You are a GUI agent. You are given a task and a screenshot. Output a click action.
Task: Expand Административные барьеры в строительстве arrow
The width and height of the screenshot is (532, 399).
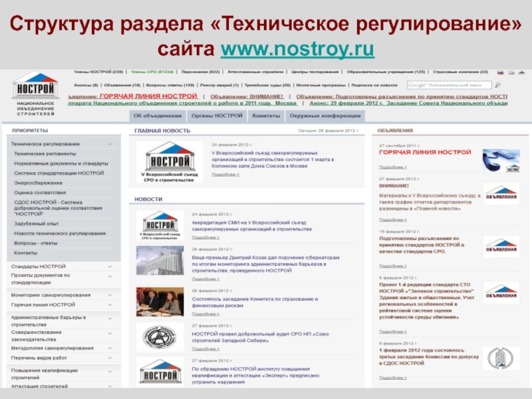point(110,319)
